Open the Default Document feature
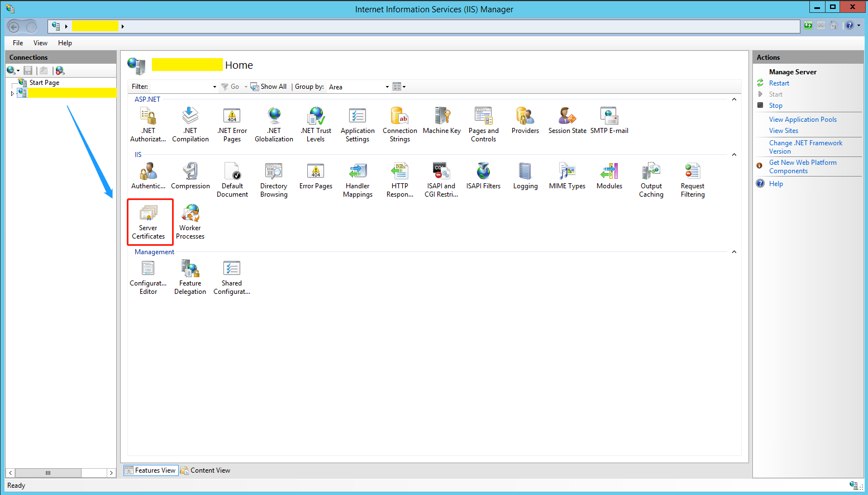This screenshot has height=495, width=868. coord(232,180)
